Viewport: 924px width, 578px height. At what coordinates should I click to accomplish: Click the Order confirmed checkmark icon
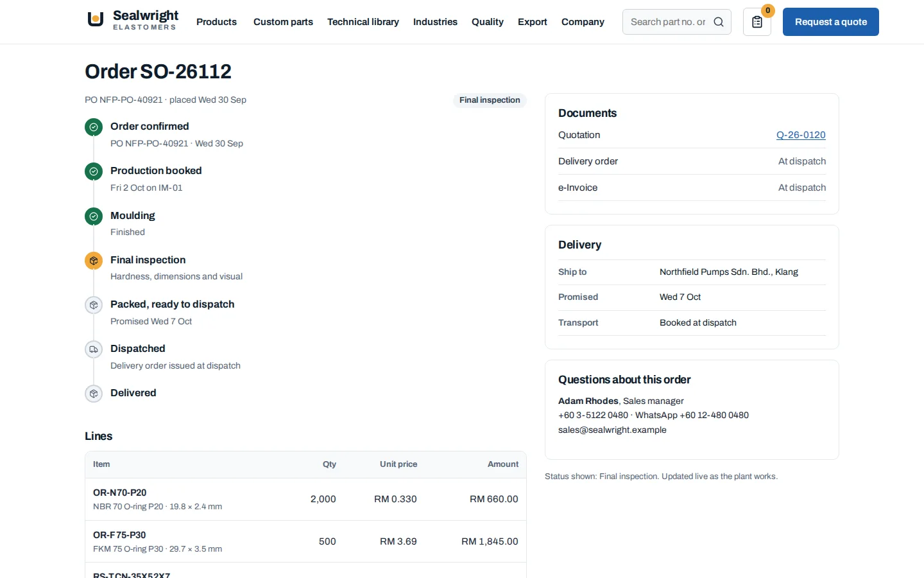click(94, 127)
